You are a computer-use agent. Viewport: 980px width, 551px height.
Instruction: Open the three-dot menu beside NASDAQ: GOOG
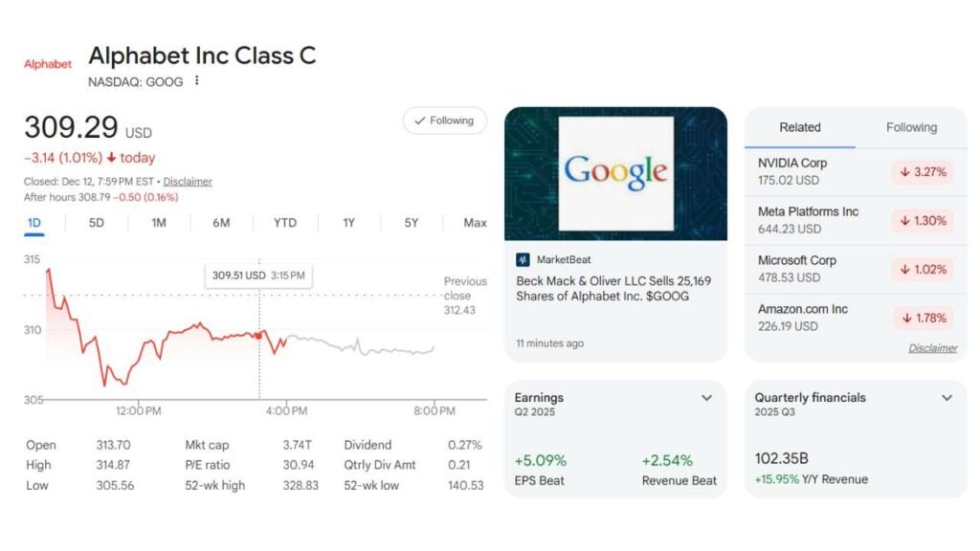pos(197,81)
